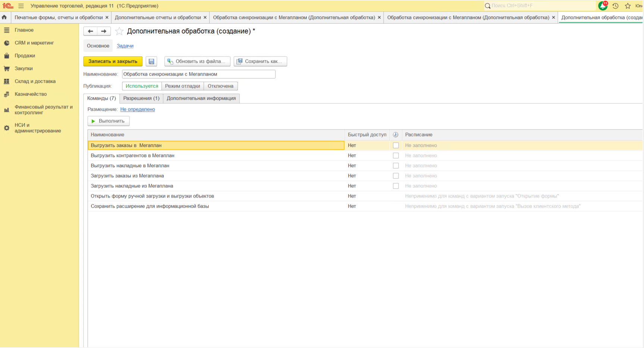Go to the home page icon
644x348 pixels.
(x=4, y=17)
